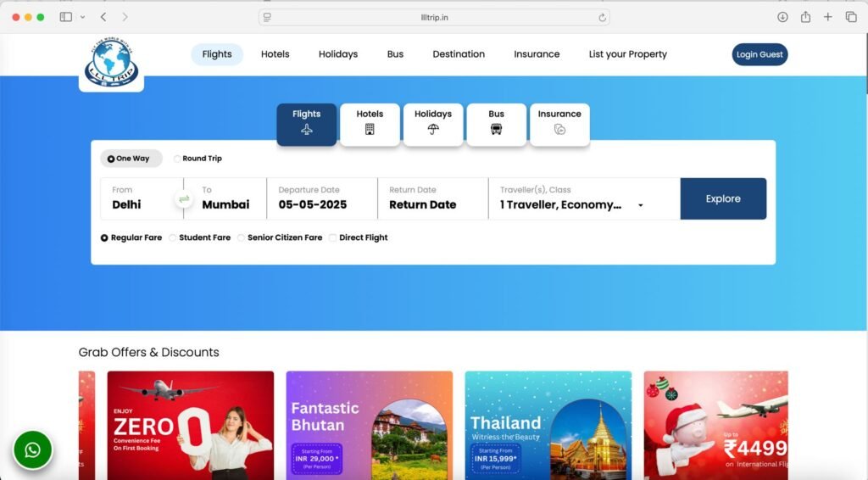Select the Round Trip radio option
This screenshot has height=480, width=868.
177,159
